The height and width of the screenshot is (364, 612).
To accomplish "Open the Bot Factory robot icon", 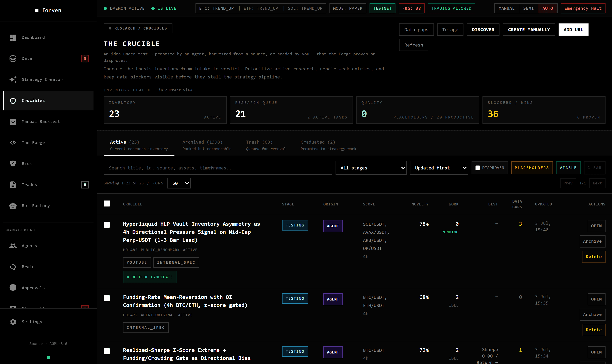I will 13,206.
